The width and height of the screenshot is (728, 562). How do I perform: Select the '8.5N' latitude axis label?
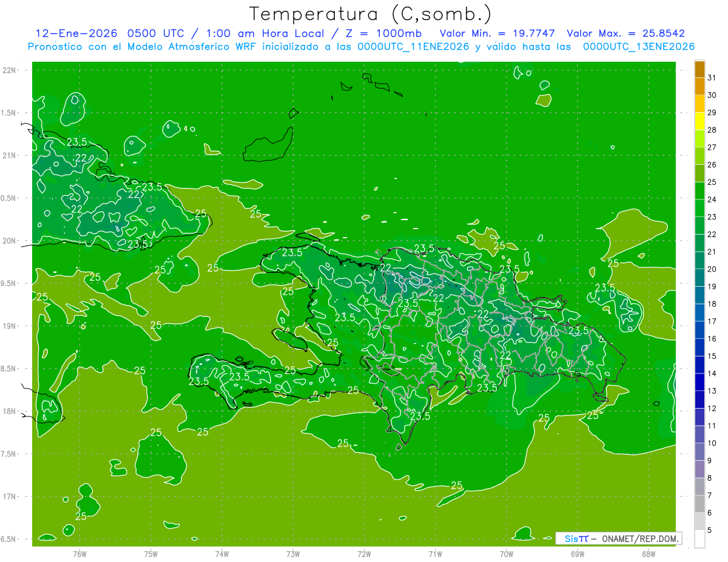[x=9, y=369]
